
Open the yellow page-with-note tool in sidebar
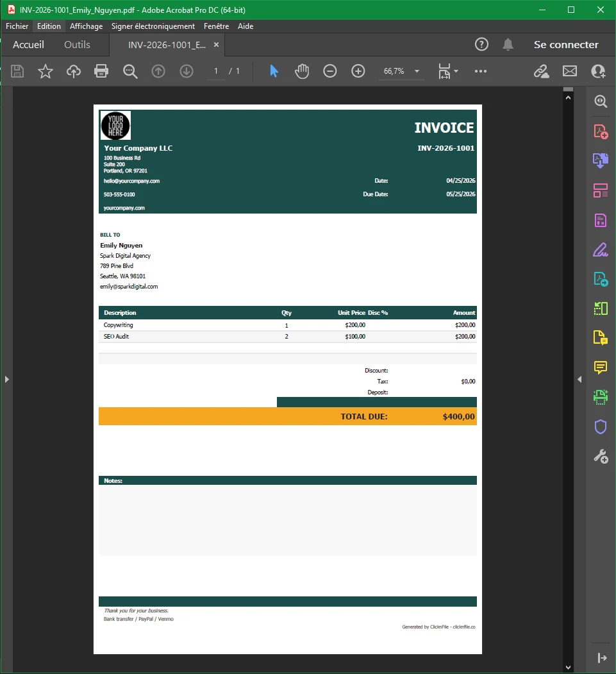(x=601, y=338)
